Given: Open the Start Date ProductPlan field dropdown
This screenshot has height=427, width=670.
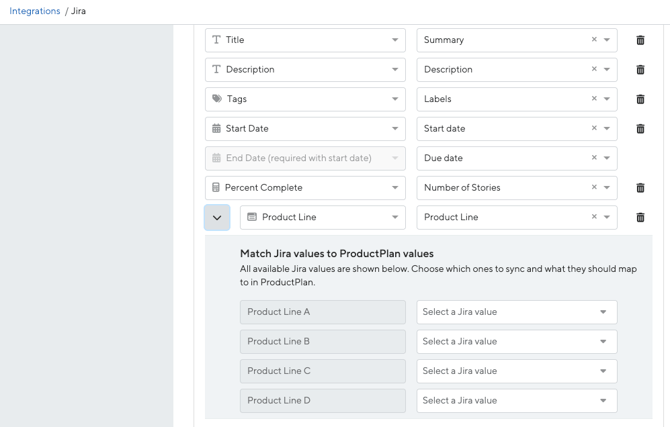Looking at the screenshot, I should (x=305, y=129).
